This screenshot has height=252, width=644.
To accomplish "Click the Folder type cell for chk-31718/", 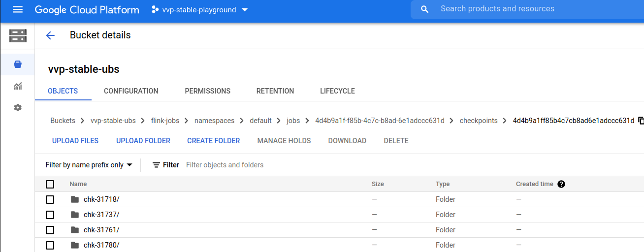I will 446,199.
